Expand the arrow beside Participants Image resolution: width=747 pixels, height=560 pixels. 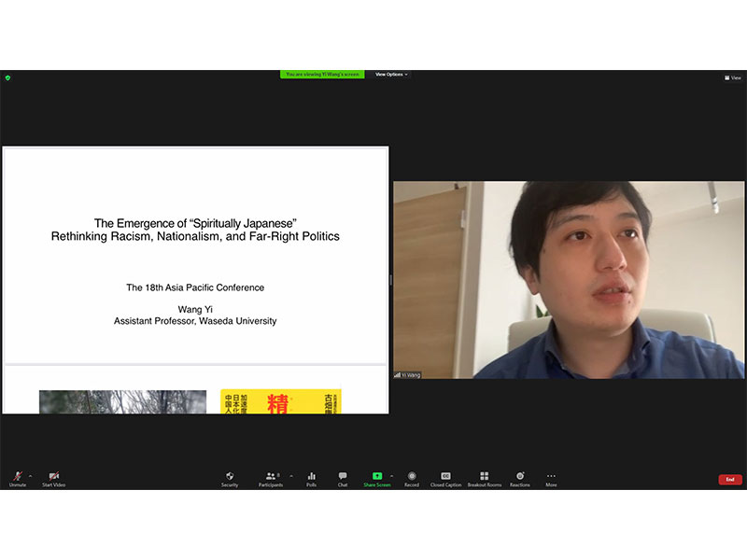tap(290, 475)
